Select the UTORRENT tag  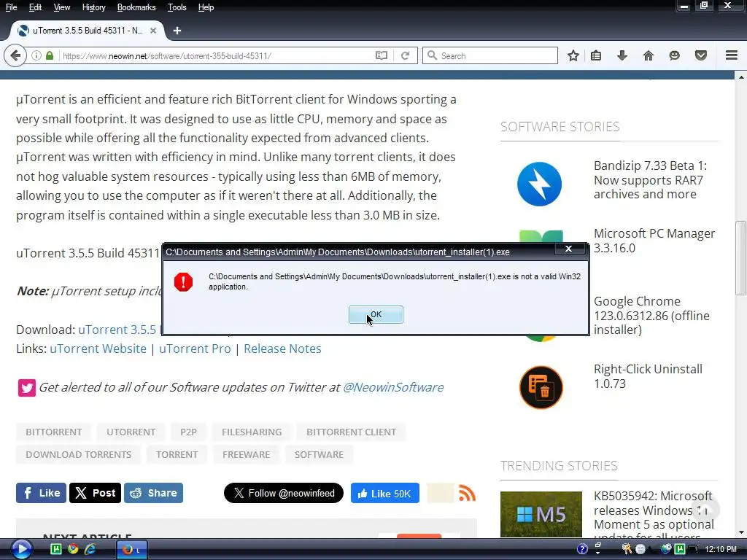[x=131, y=432]
